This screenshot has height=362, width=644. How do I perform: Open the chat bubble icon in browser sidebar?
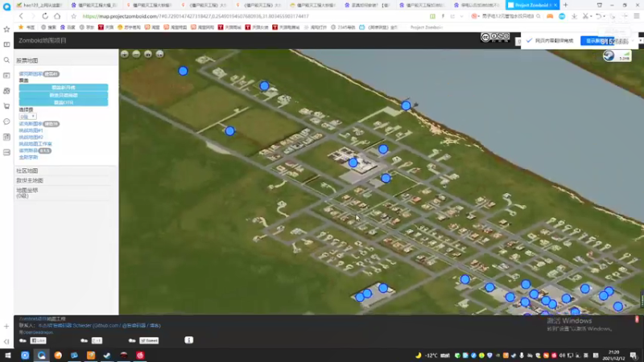pos(6,121)
